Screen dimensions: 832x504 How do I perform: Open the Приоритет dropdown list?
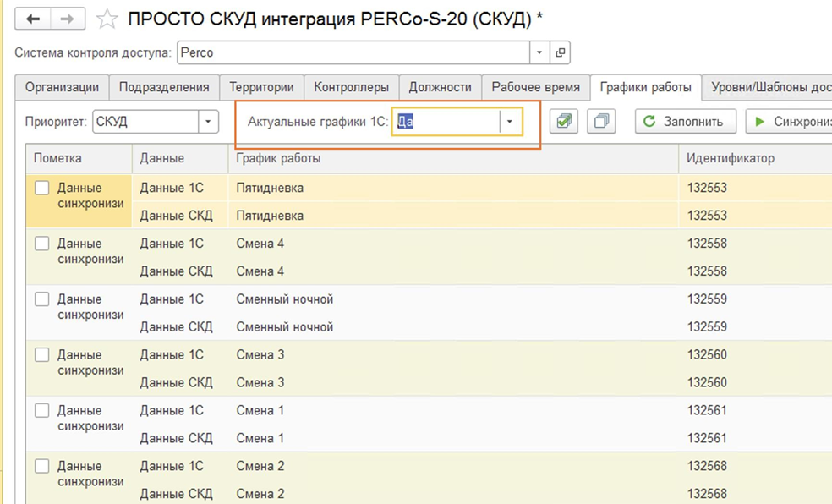(x=209, y=122)
